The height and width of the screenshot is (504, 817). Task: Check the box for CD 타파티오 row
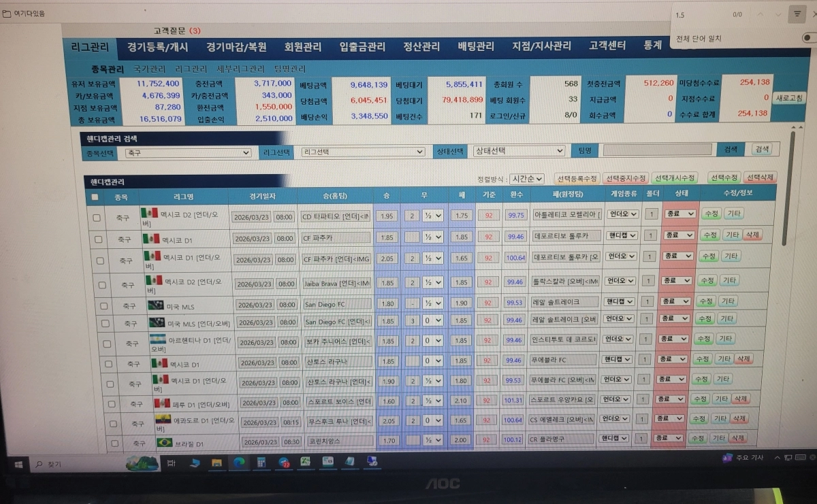96,218
